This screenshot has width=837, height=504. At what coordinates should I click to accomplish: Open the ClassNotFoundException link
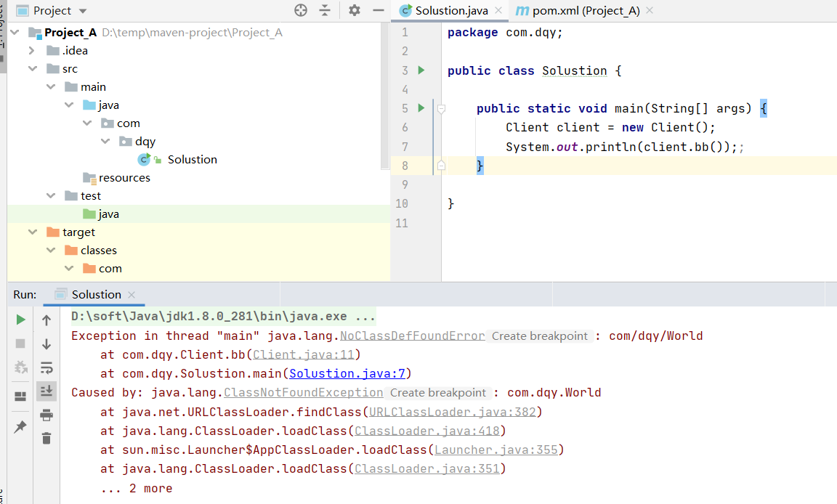coord(303,393)
